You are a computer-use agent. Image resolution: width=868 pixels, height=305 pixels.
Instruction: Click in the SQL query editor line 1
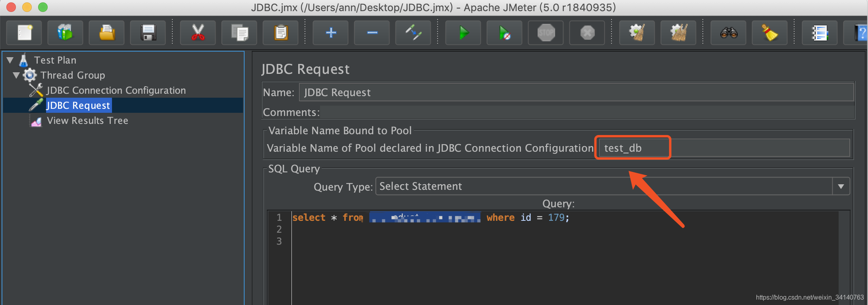pos(565,218)
